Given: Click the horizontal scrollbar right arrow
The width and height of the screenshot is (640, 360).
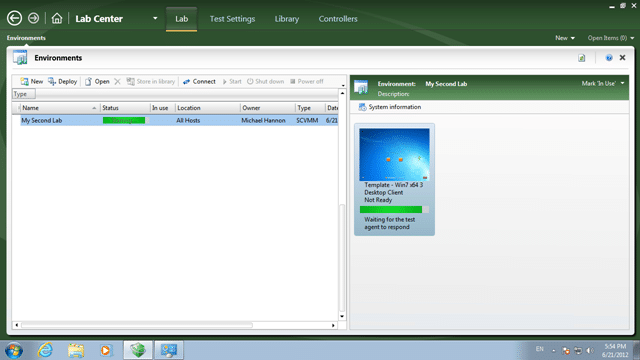Looking at the screenshot, I should tap(333, 325).
